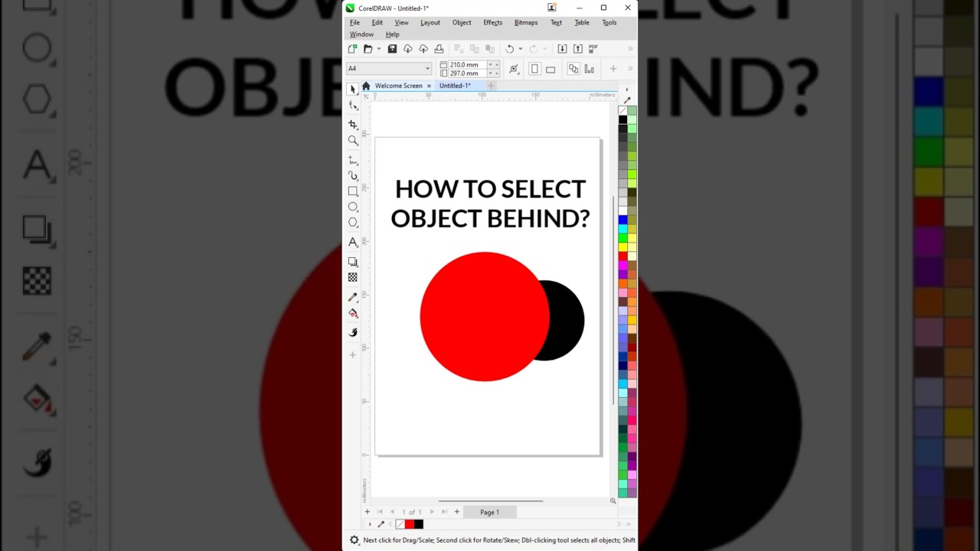
Task: Publish to PDF
Action: [x=593, y=49]
